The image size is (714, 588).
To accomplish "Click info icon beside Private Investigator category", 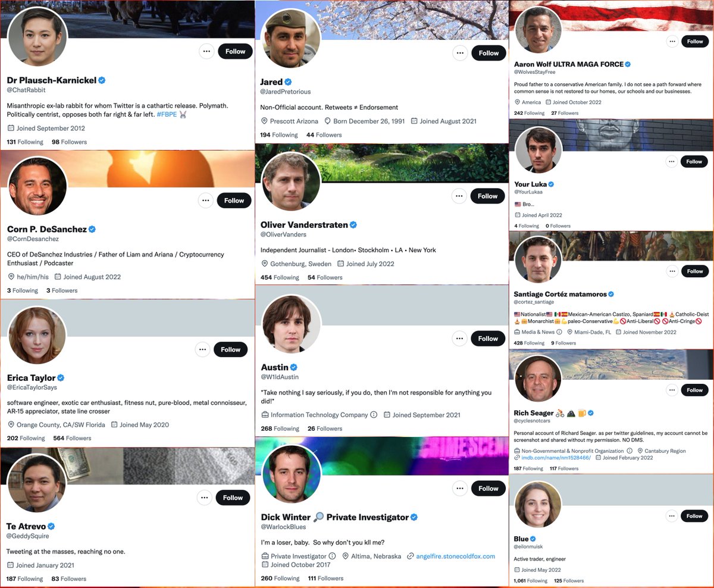I will point(332,556).
